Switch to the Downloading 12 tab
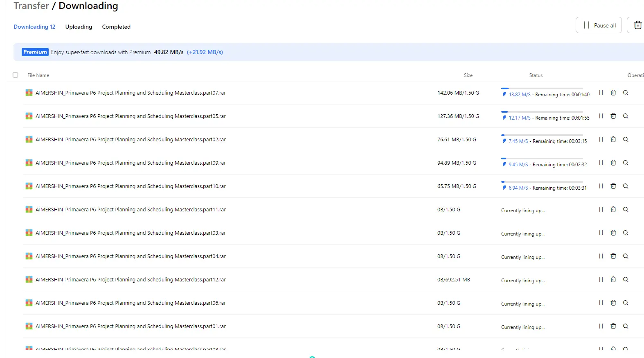This screenshot has height=358, width=644. (34, 27)
